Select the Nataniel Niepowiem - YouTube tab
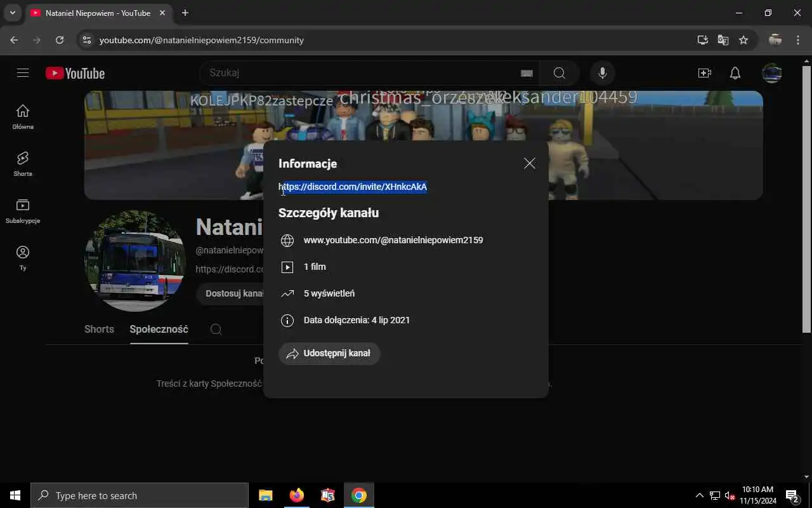The width and height of the screenshot is (812, 508). [x=98, y=13]
